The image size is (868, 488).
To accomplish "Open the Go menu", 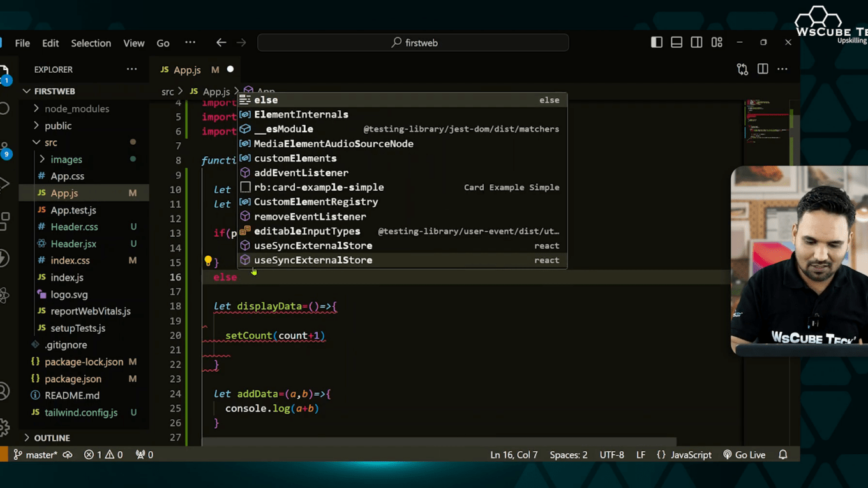I will [163, 43].
